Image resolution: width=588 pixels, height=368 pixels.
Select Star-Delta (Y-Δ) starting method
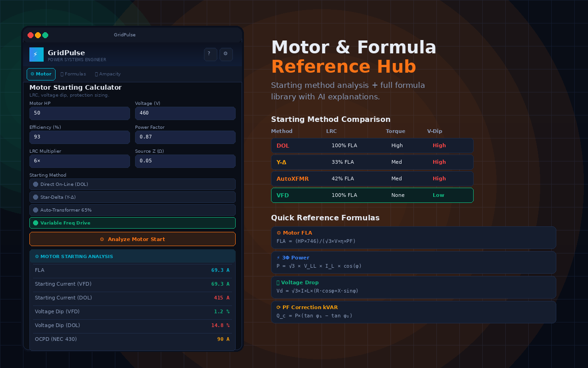pyautogui.click(x=132, y=197)
